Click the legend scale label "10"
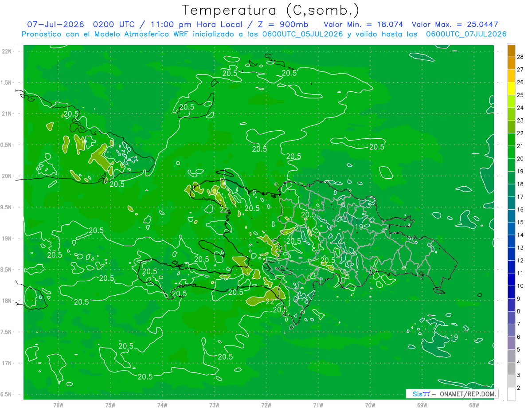Viewport: 532px width, 411px height. click(x=520, y=286)
